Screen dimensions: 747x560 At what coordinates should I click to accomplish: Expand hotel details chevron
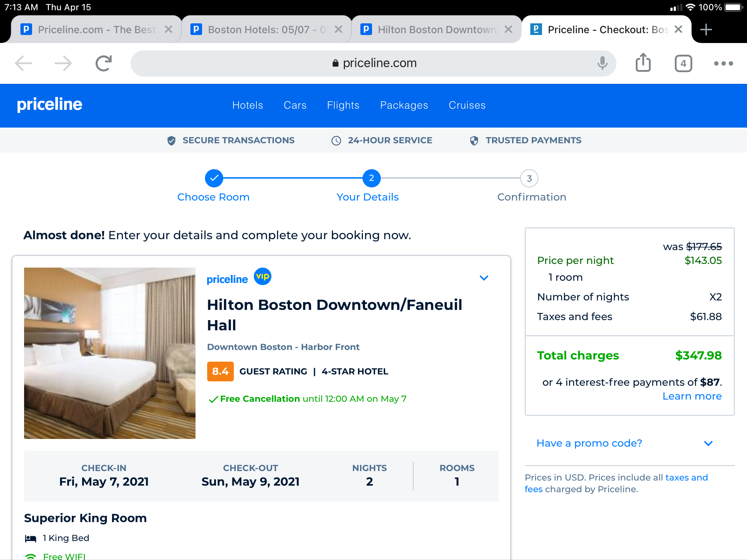point(484,278)
